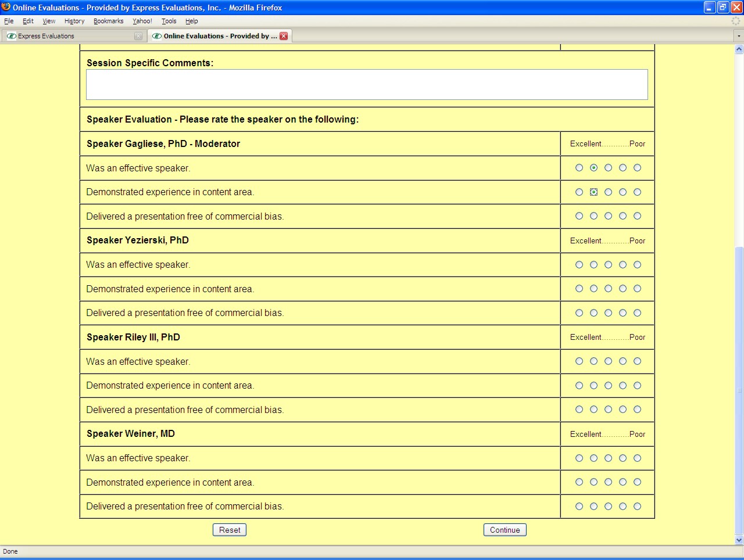Click the Firefox logo in the title bar
744x560 pixels.
pos(6,7)
